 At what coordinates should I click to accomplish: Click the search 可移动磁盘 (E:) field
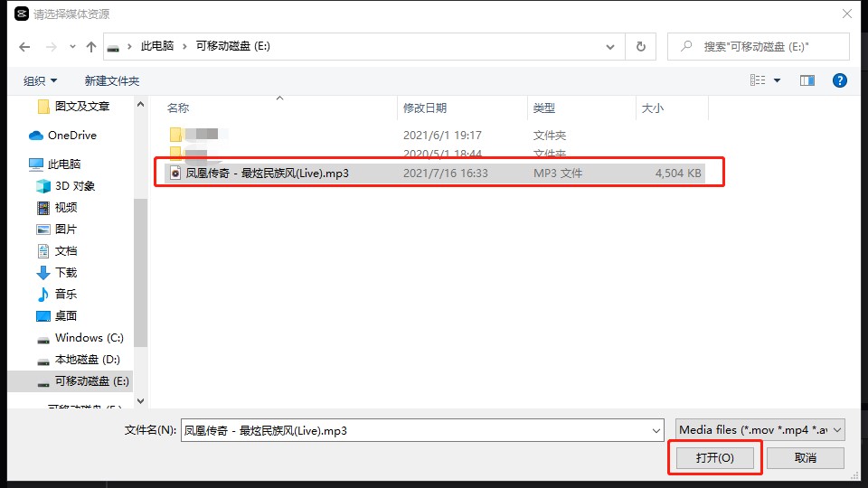tap(759, 46)
